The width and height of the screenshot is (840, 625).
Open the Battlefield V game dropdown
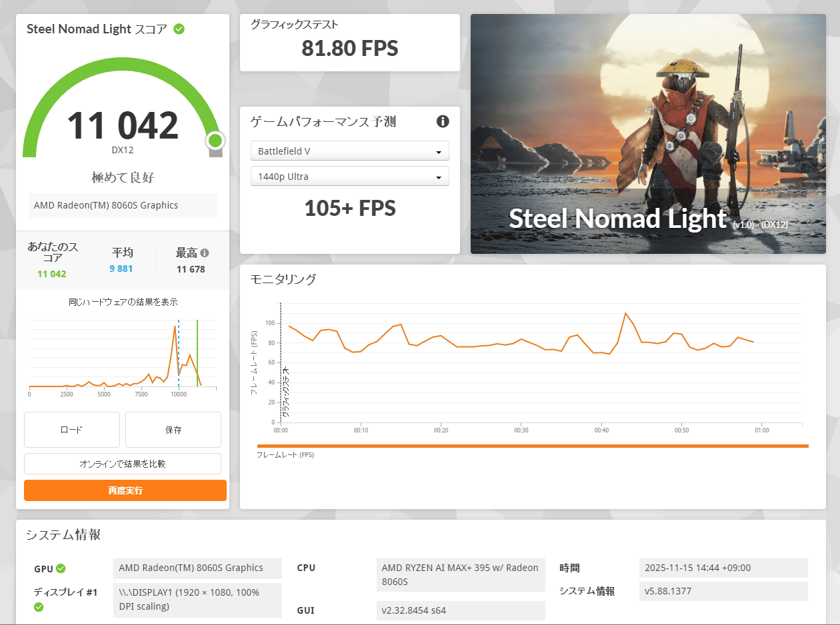click(x=349, y=151)
